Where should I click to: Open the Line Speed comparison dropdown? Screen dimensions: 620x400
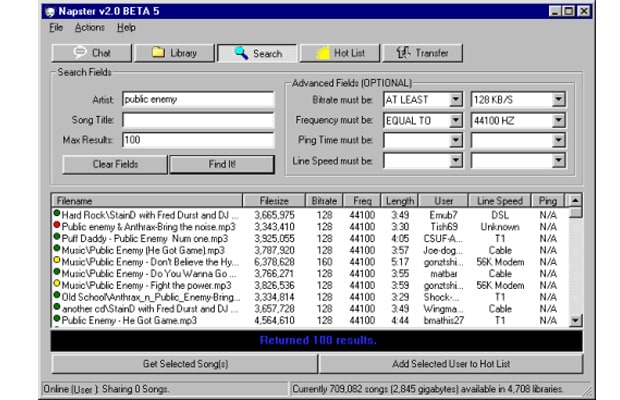click(456, 160)
